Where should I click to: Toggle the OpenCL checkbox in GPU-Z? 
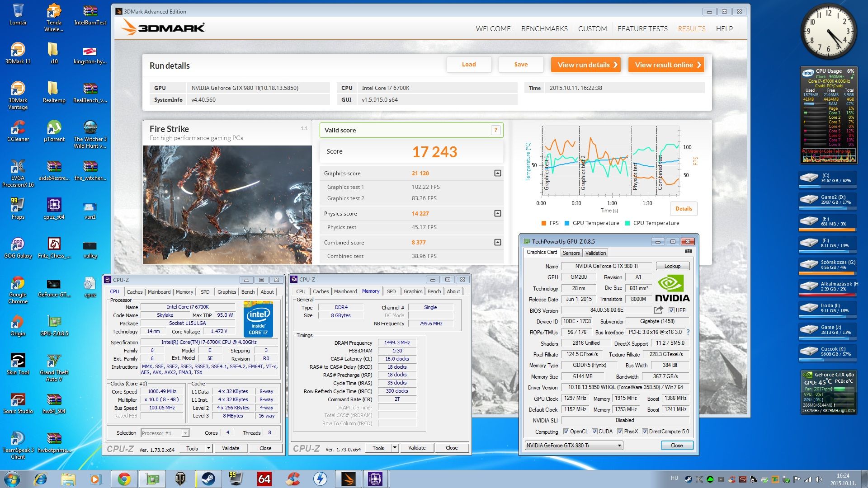click(566, 432)
